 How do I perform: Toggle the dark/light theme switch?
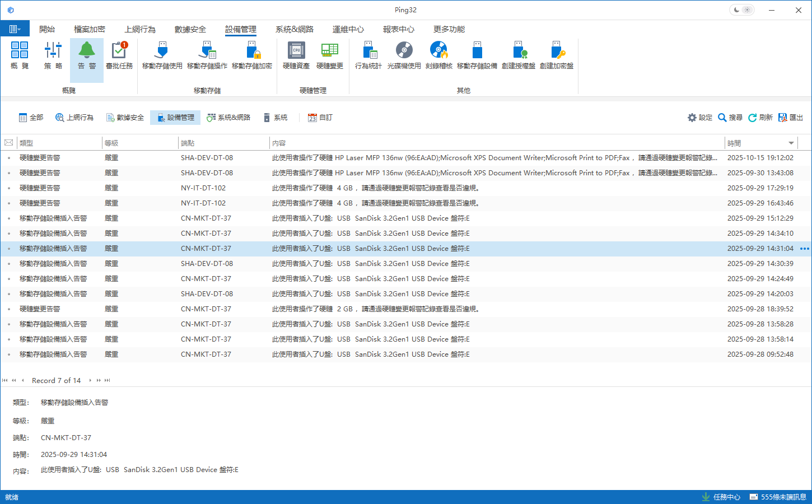pos(742,10)
